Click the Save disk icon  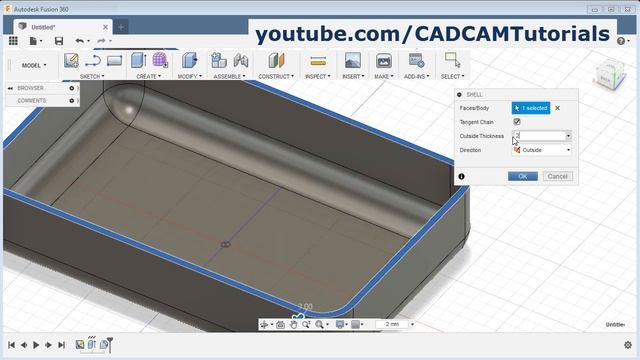[59, 41]
